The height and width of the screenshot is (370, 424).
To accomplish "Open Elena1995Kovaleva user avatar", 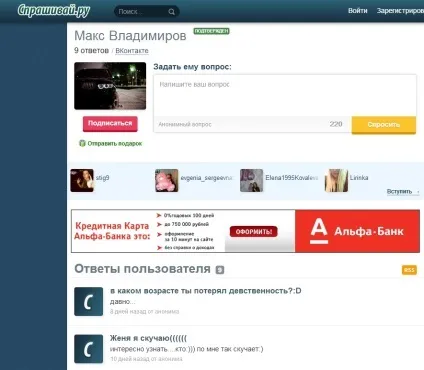I will pos(252,180).
